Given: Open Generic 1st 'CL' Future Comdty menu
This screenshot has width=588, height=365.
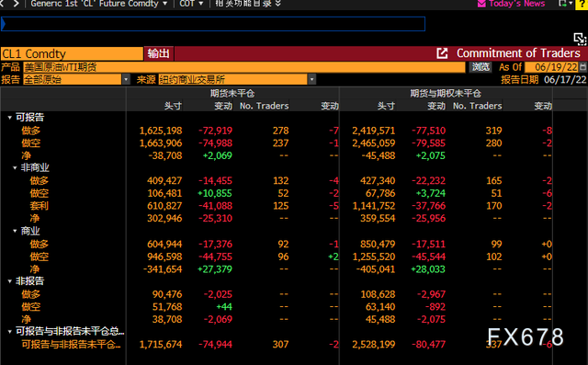Looking at the screenshot, I should 99,4.
